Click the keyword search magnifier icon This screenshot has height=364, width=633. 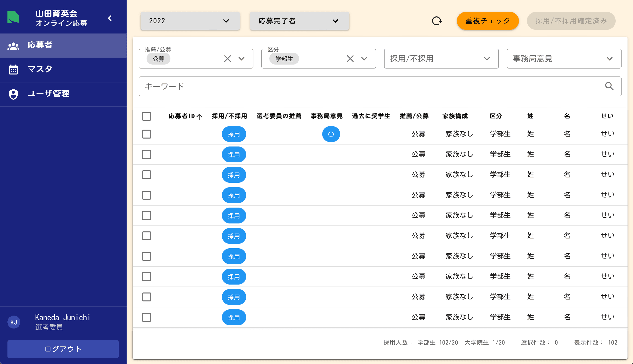point(609,86)
